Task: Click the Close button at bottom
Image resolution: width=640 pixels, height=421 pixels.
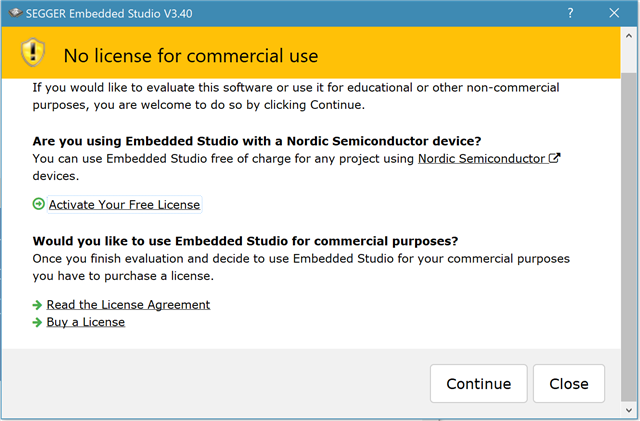Action: click(569, 383)
